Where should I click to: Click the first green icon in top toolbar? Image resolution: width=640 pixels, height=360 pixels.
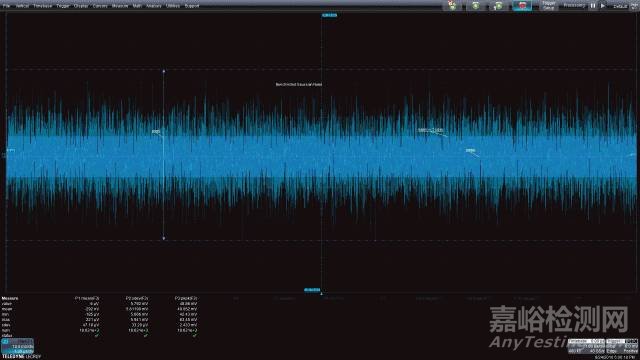coord(452,6)
